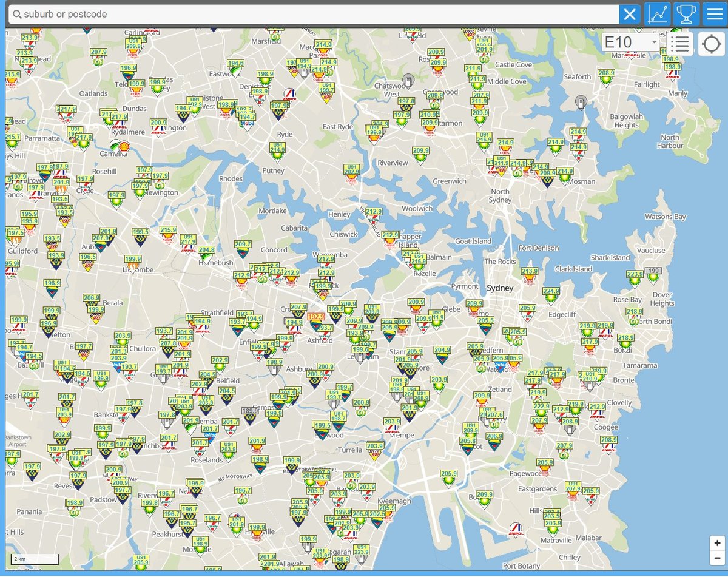
Task: Open the trophy rankings icon
Action: pyautogui.click(x=686, y=14)
